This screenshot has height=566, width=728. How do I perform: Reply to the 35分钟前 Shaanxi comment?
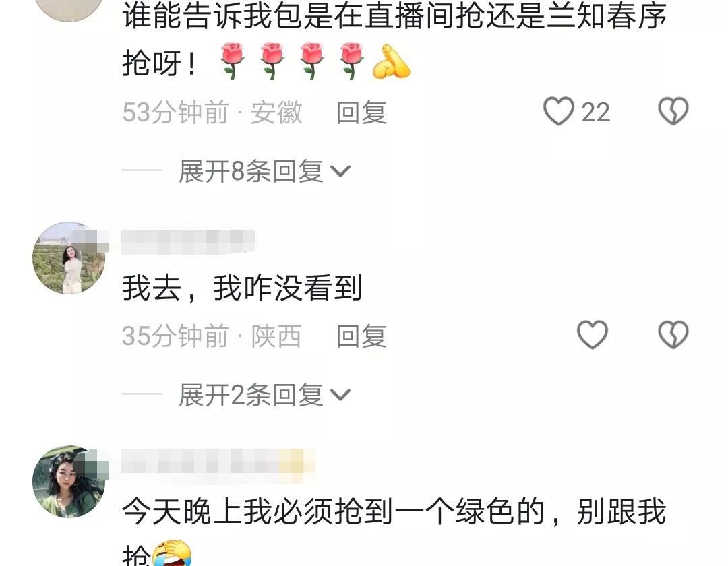pyautogui.click(x=361, y=336)
